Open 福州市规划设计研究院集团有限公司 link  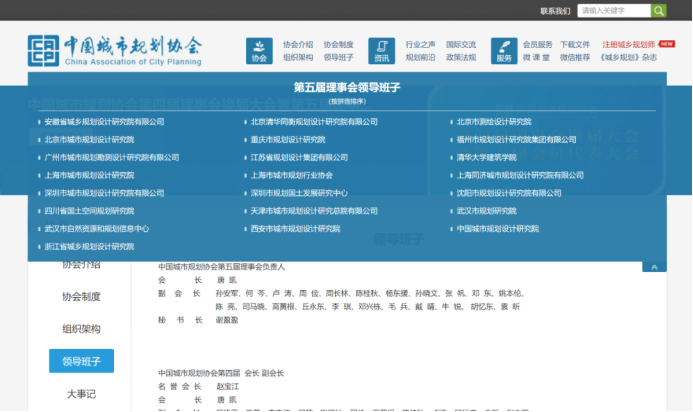point(516,140)
